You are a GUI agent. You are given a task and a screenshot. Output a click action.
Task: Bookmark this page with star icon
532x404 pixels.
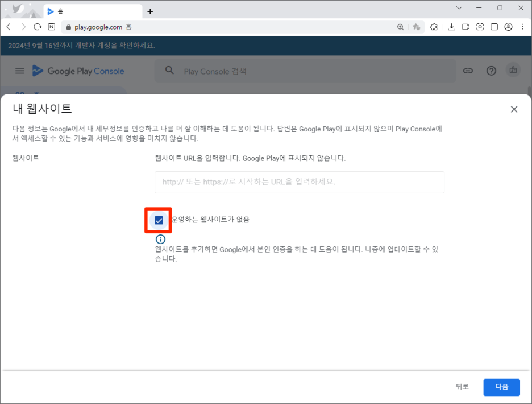click(x=416, y=27)
